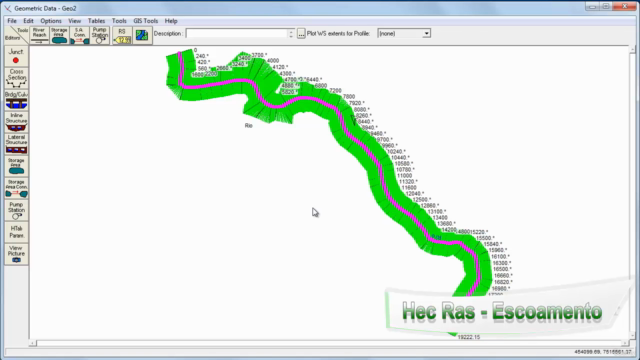640x360 pixels.
Task: Open the Options menu
Action: coord(51,21)
